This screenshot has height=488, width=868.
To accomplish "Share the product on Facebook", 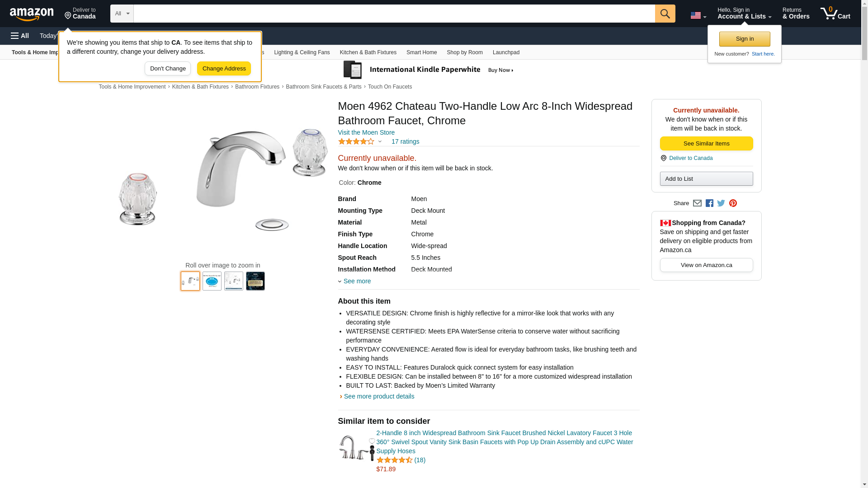I will coord(709,203).
